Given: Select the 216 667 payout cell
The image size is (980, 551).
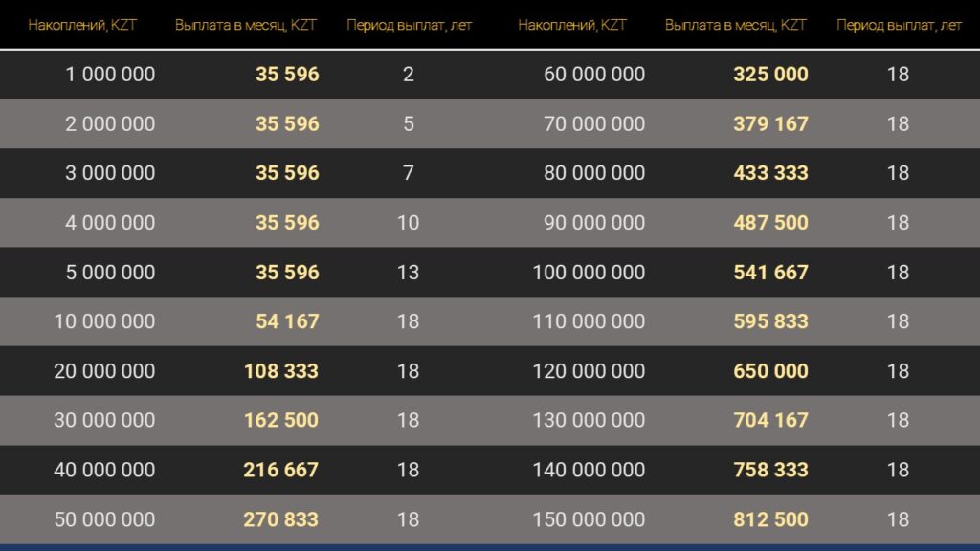Looking at the screenshot, I should pos(281,470).
